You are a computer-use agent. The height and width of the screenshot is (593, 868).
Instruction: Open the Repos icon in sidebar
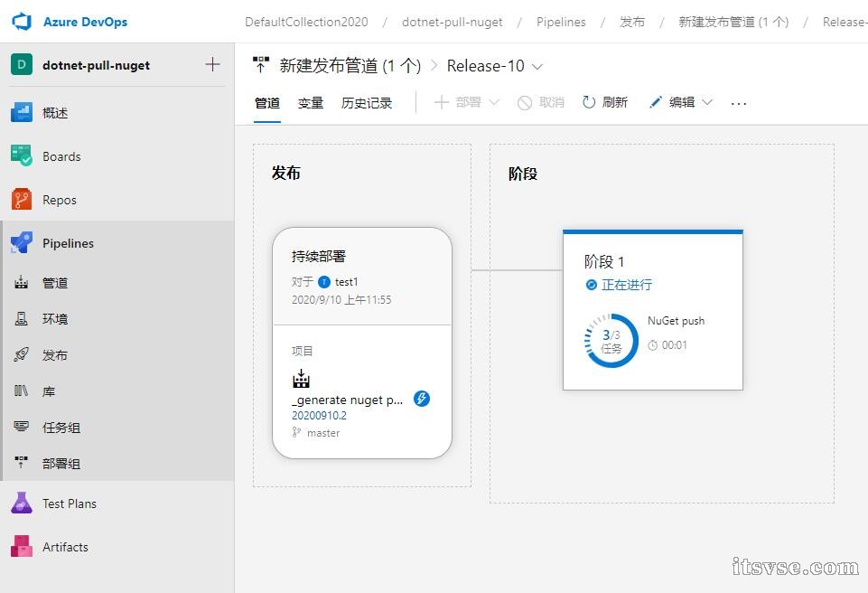[x=22, y=199]
